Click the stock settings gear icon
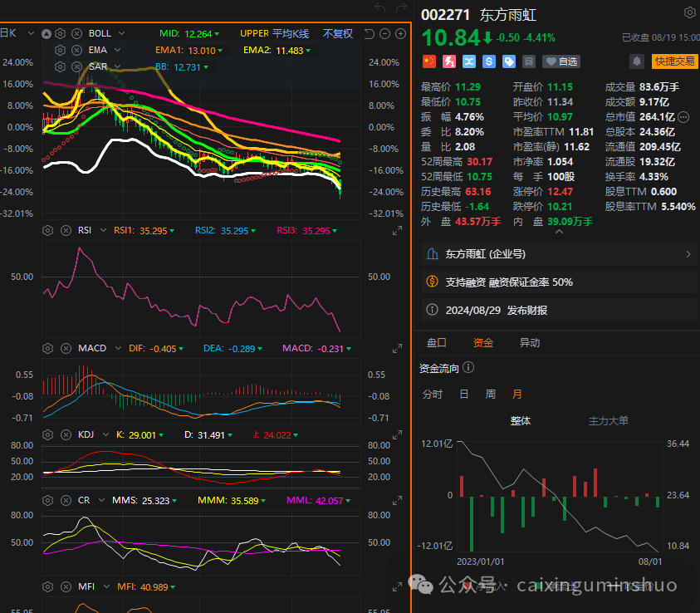Screen dimensions: 700x613 [689, 13]
